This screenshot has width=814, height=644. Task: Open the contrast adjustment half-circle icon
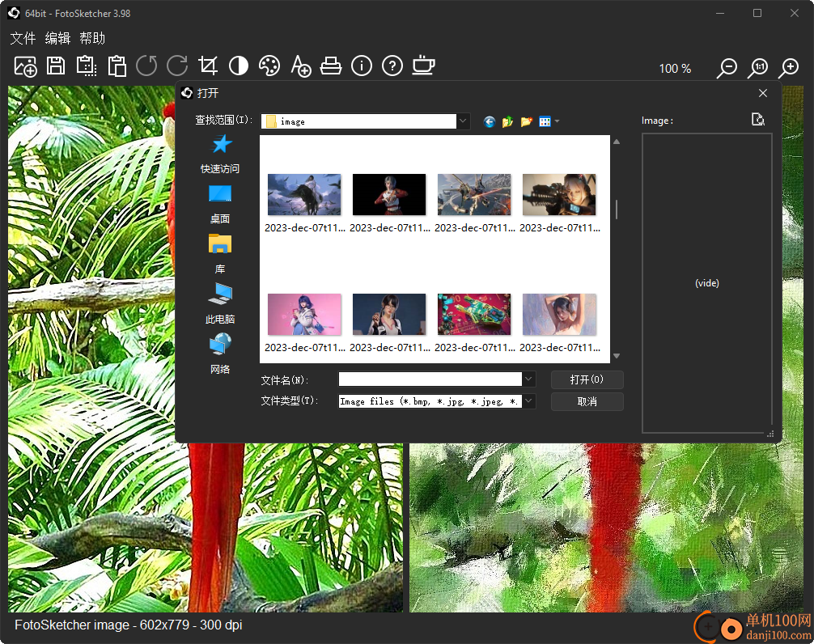239,66
